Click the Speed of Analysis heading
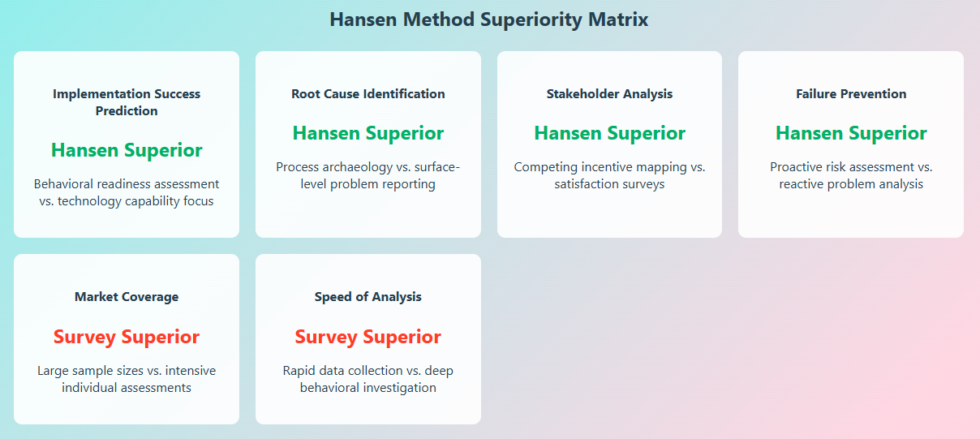980x439 pixels. point(368,296)
